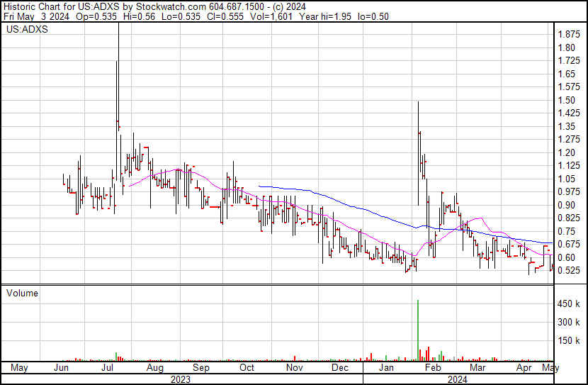
Task: Click the Jan month label
Action: pyautogui.click(x=386, y=368)
